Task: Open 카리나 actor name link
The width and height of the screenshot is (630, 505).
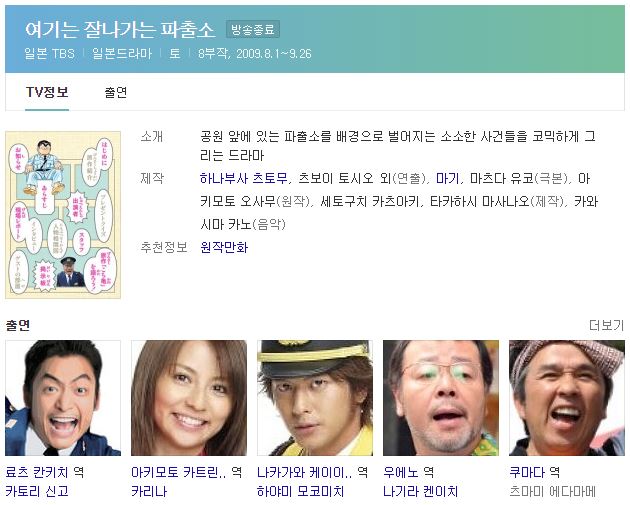Action: (149, 491)
